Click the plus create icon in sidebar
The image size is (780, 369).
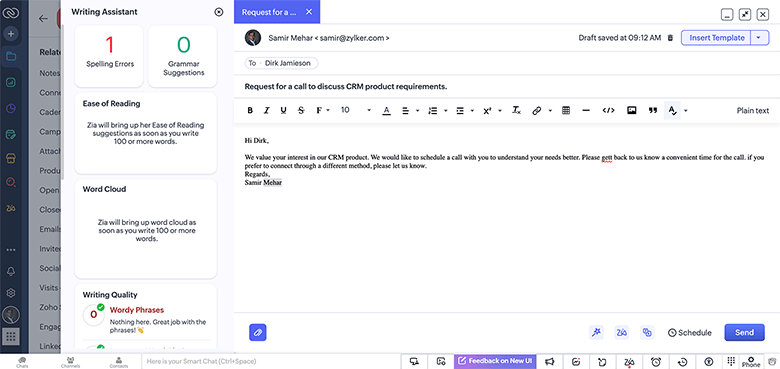coord(11,34)
